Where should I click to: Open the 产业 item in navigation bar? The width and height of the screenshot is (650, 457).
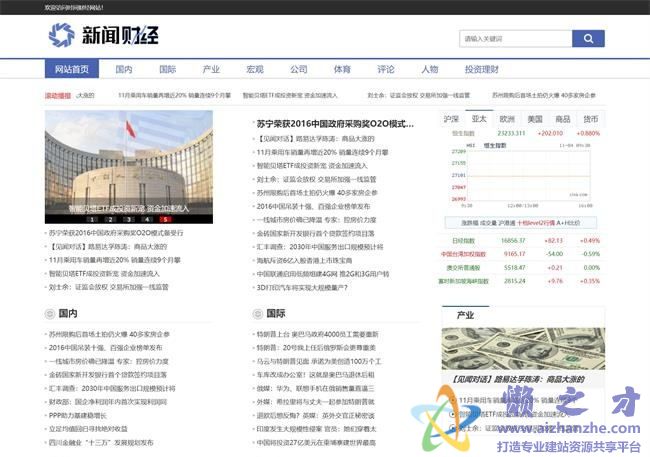(x=211, y=69)
